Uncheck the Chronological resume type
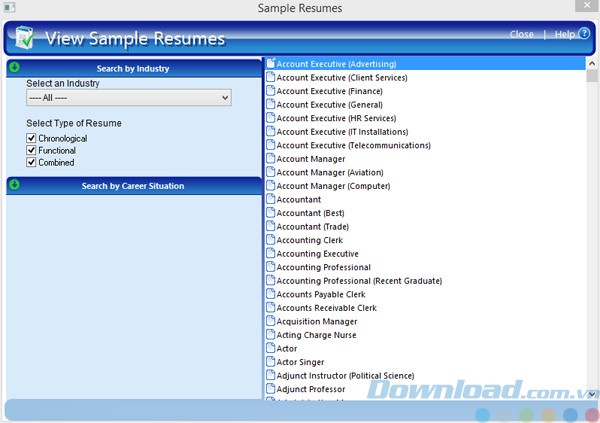The height and width of the screenshot is (423, 600). pos(32,138)
